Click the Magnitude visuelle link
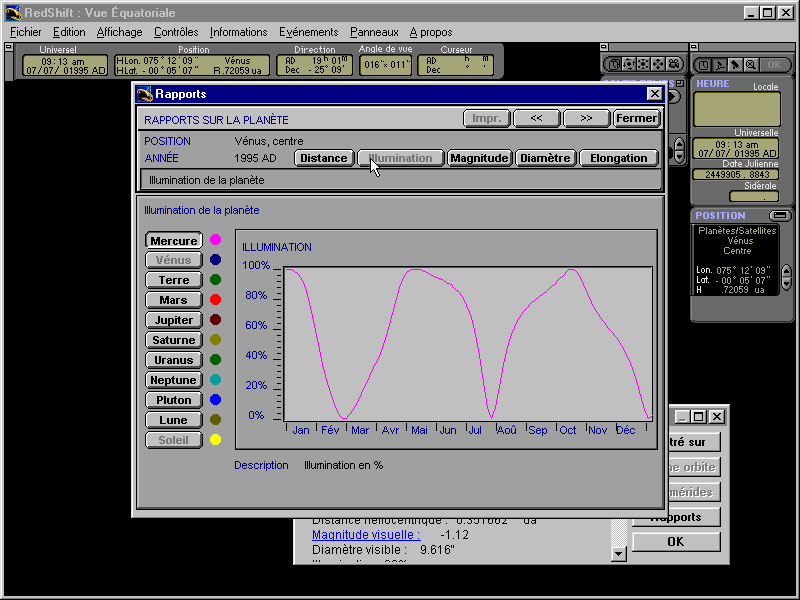This screenshot has height=600, width=800. point(366,535)
